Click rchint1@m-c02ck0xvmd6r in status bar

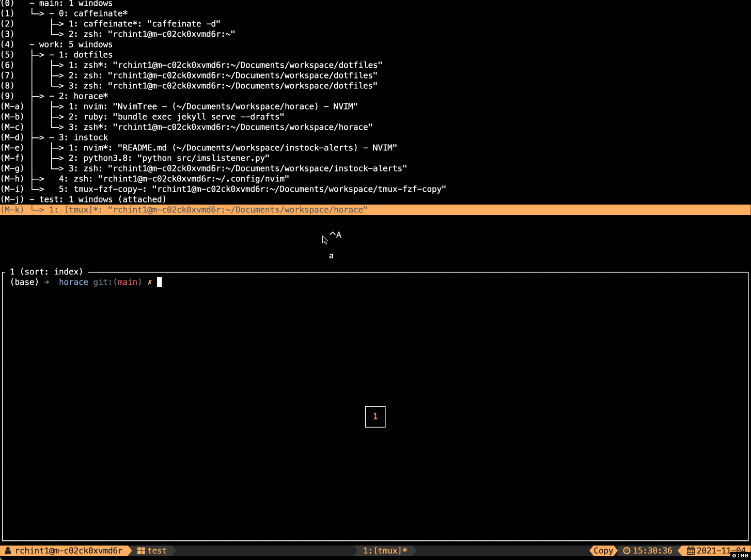click(69, 551)
